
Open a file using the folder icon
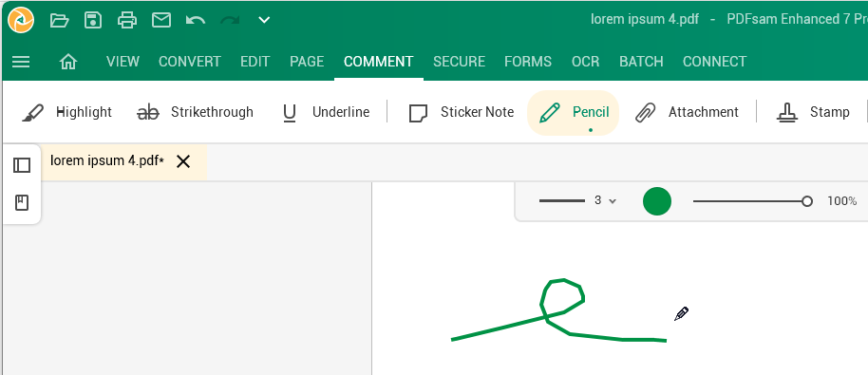tap(59, 21)
